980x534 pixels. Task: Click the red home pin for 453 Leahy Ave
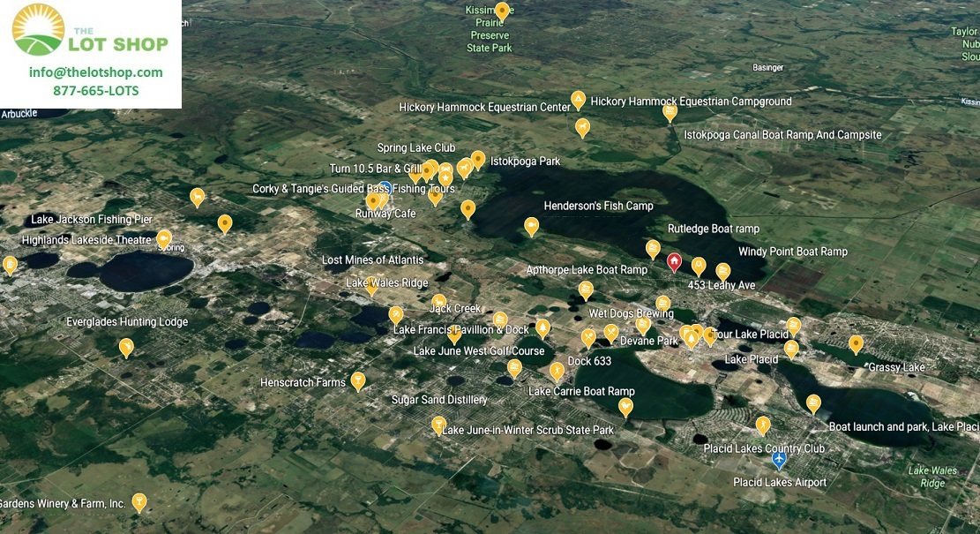(674, 261)
